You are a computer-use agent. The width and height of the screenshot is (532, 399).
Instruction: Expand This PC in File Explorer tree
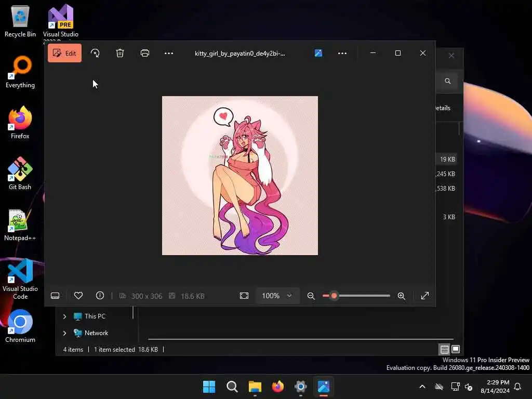(64, 316)
